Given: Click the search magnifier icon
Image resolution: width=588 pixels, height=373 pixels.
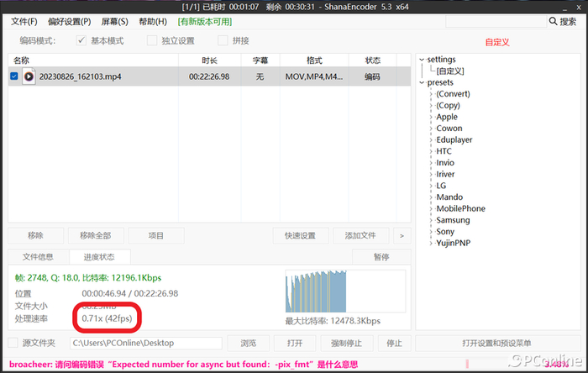Looking at the screenshot, I should click(553, 21).
